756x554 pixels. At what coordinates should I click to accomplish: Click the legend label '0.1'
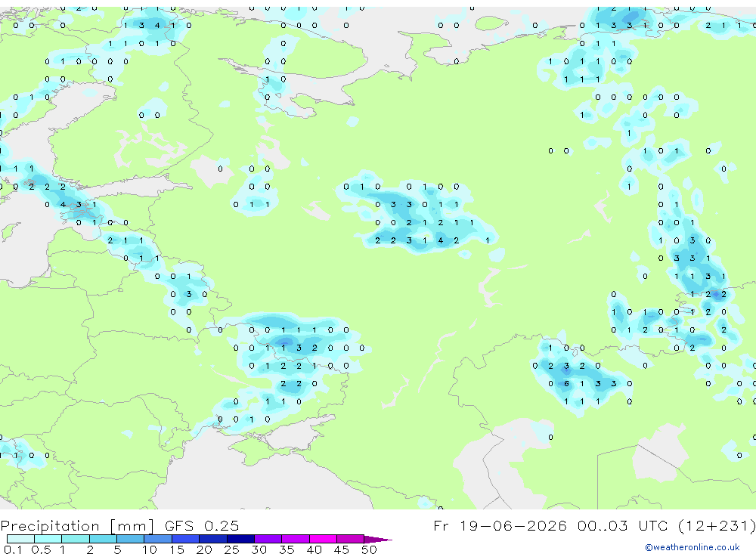pos(13,549)
